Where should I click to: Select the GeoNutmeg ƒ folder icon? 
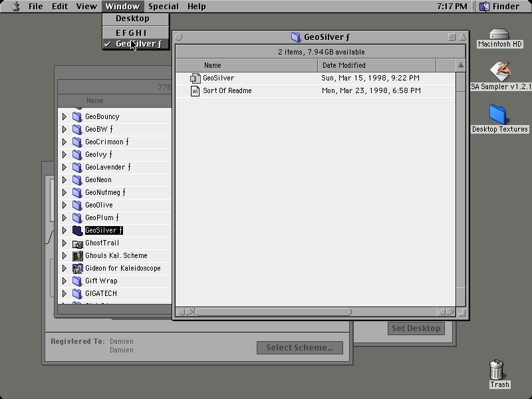click(77, 192)
